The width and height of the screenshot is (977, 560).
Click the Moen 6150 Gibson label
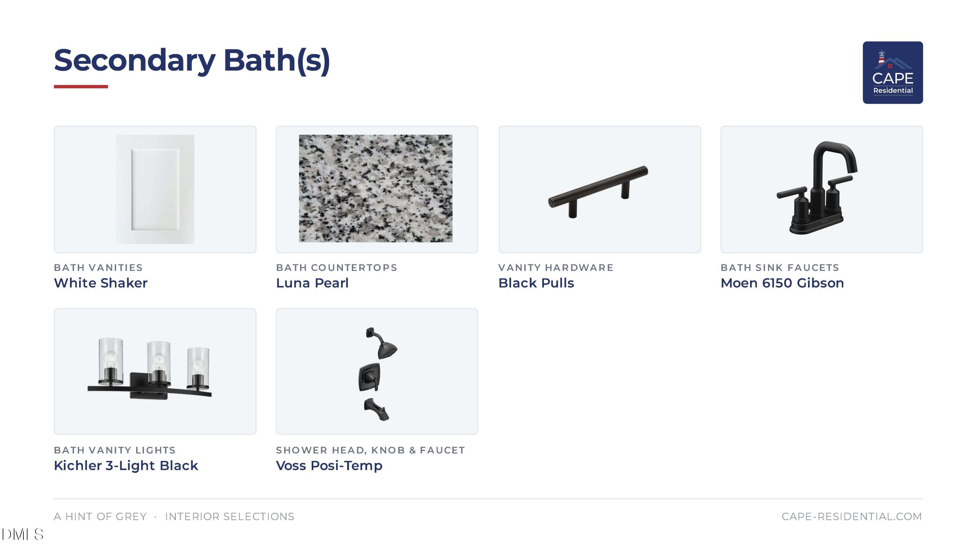(x=782, y=283)
